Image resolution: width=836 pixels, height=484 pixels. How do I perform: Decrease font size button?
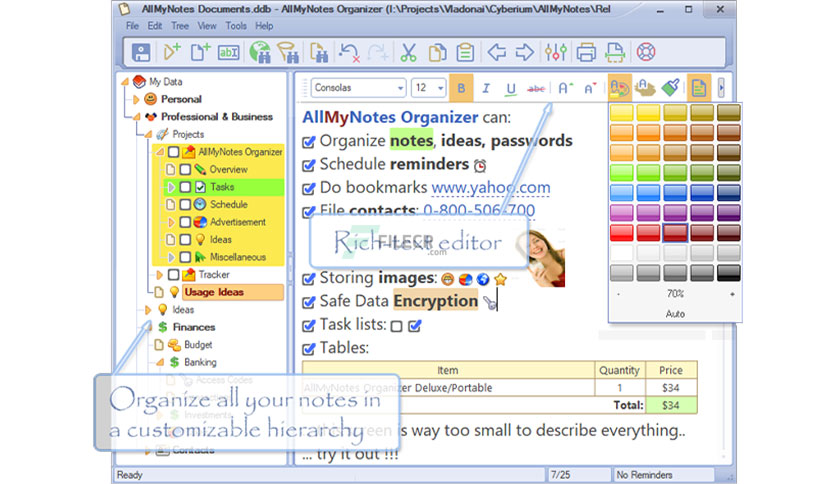pyautogui.click(x=590, y=88)
